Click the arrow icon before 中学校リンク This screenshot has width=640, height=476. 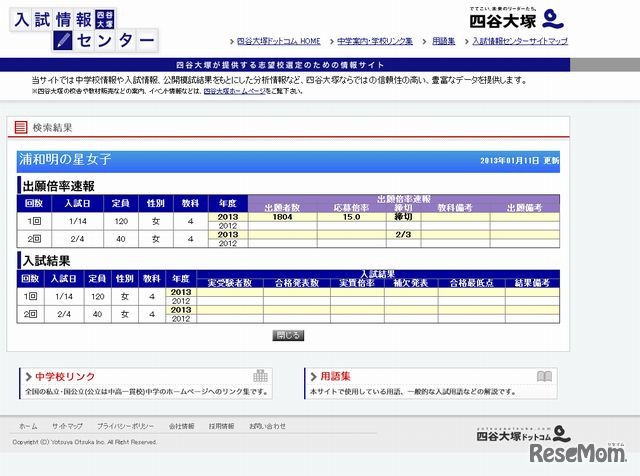coord(29,376)
